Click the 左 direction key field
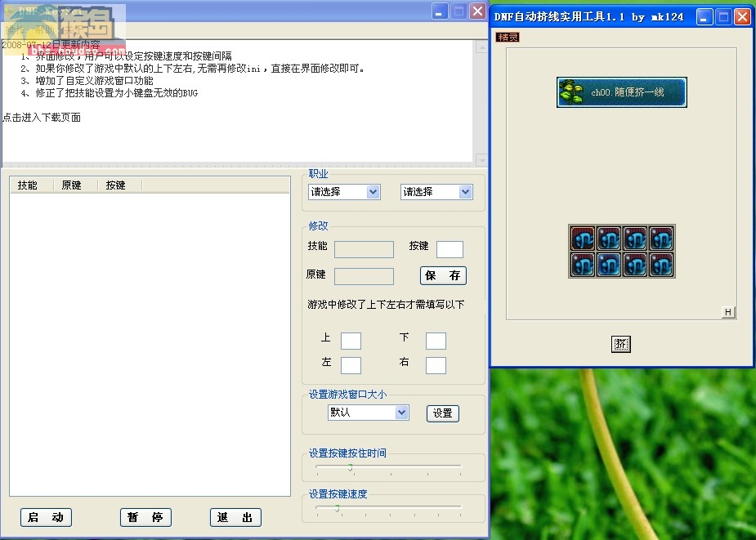 coord(351,365)
